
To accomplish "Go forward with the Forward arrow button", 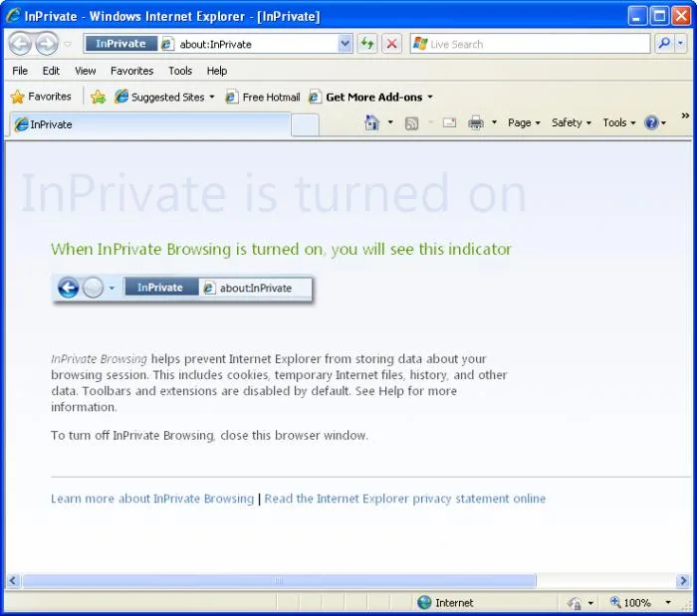I will [47, 44].
